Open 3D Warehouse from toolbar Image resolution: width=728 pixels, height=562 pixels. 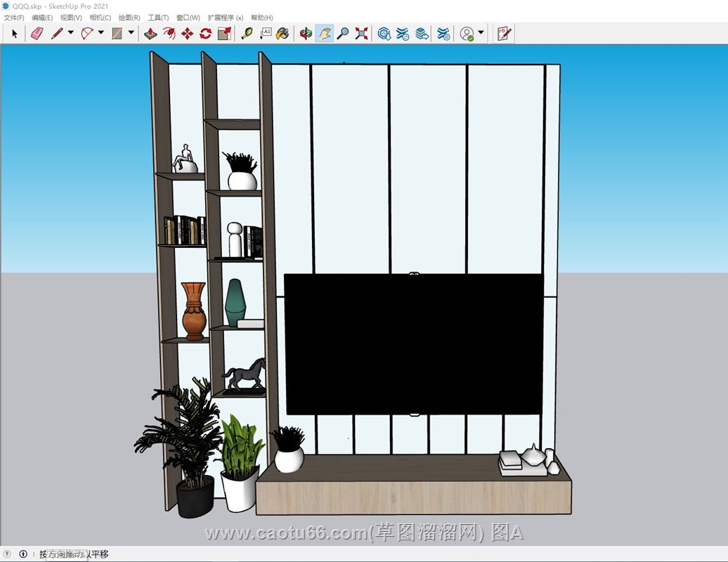coord(384,33)
